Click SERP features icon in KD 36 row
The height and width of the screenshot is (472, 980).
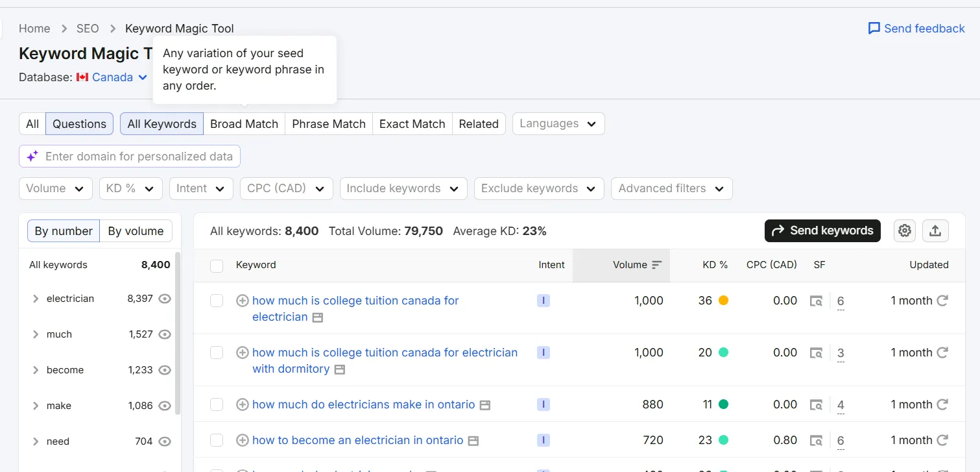817,301
